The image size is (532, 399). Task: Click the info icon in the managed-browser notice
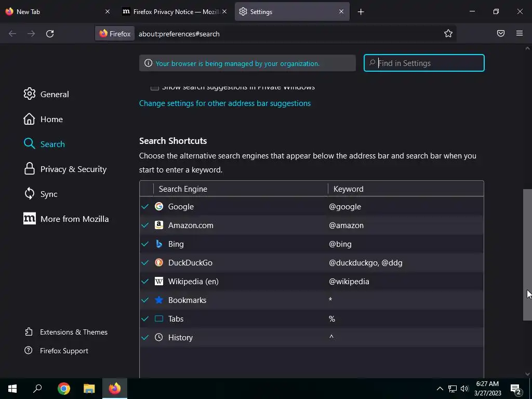148,63
